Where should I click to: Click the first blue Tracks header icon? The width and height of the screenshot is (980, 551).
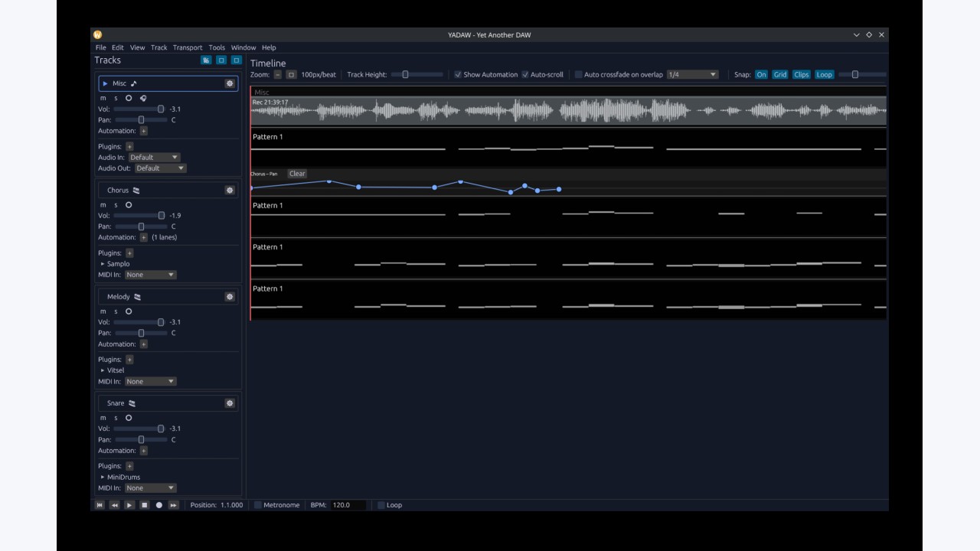[x=206, y=60]
